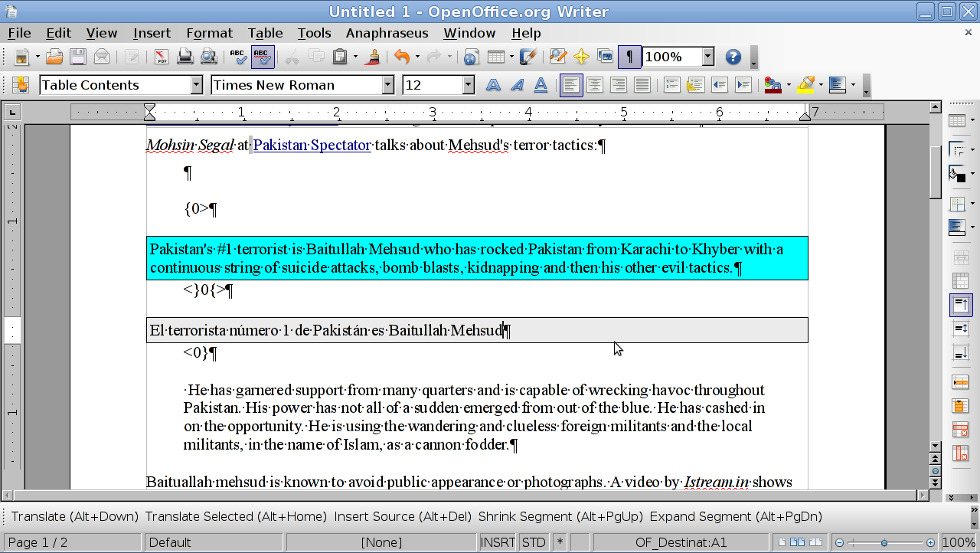Click the Print document icon
The width and height of the screenshot is (980, 553).
[x=185, y=57]
